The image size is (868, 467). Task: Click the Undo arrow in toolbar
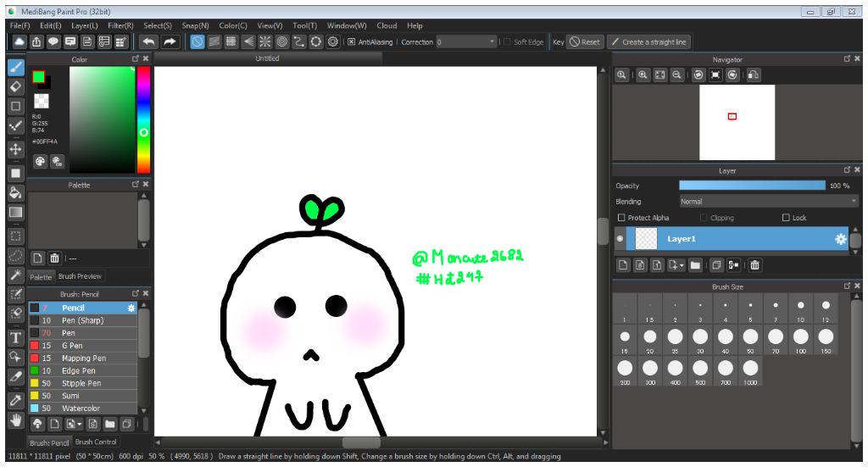coord(149,42)
